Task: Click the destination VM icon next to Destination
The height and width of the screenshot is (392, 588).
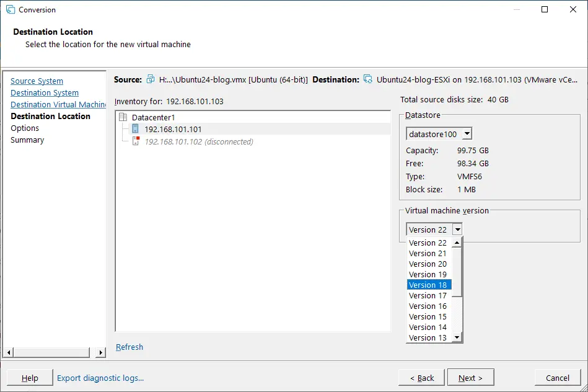Action: [x=368, y=79]
